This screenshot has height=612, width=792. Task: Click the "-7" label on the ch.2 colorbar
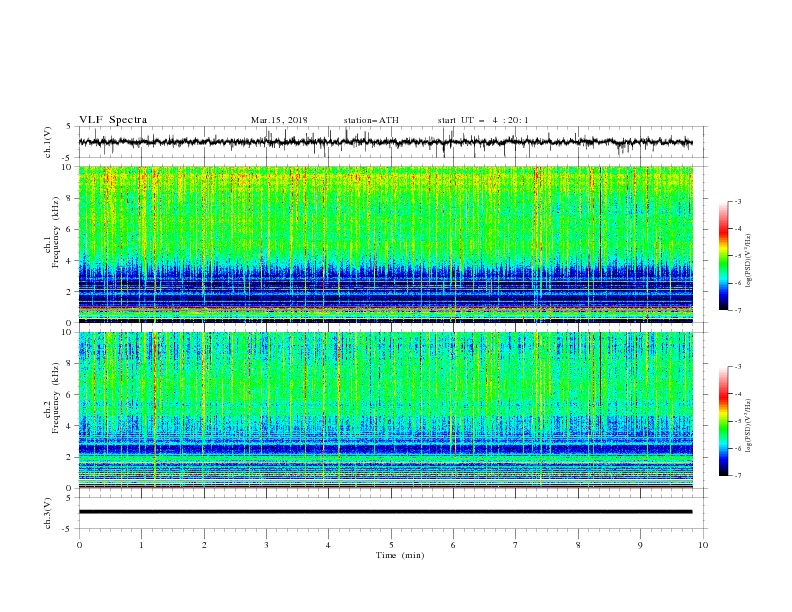pos(738,476)
